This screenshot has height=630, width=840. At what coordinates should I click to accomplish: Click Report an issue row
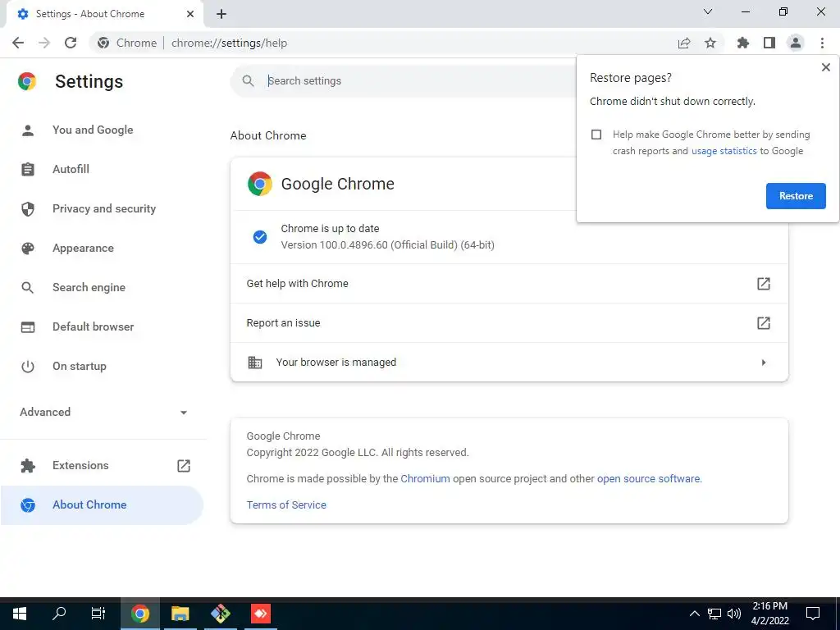[509, 323]
